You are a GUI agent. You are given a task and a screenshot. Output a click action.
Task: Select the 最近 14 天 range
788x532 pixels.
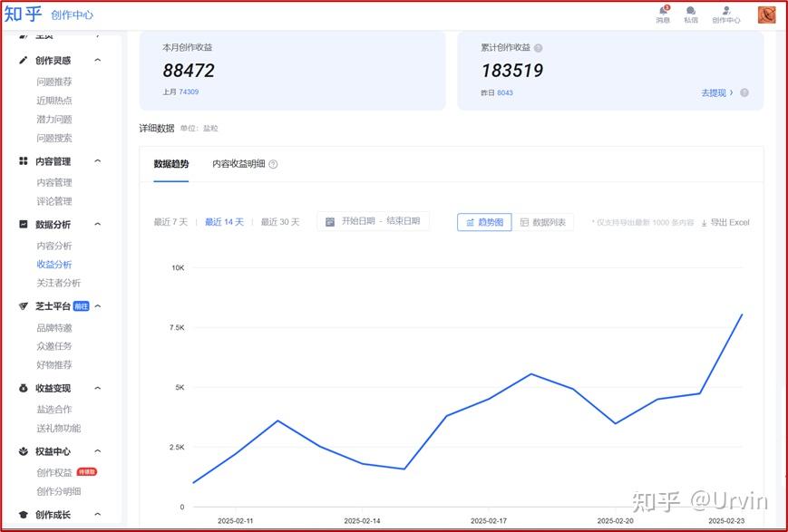(224, 222)
